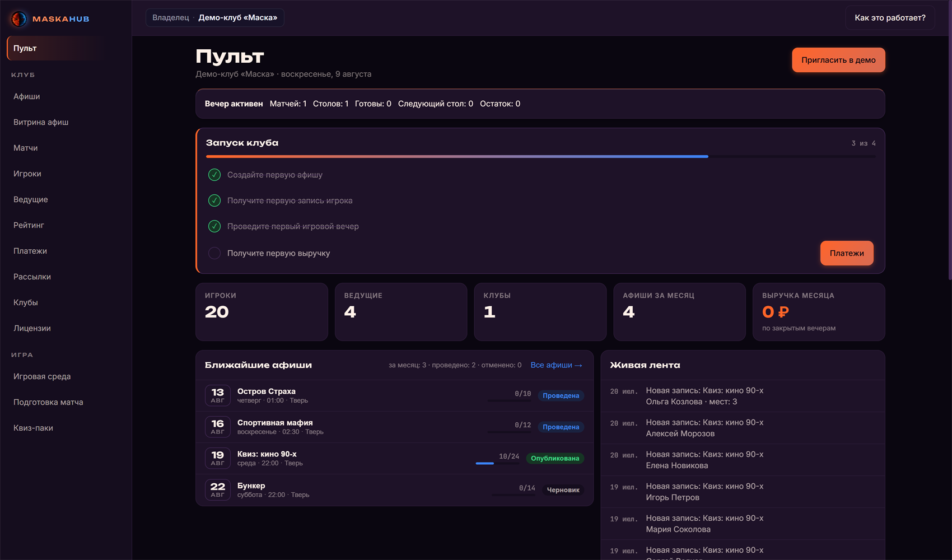Click the feed entry for Алексей Морозов
The image size is (952, 560).
point(743,428)
